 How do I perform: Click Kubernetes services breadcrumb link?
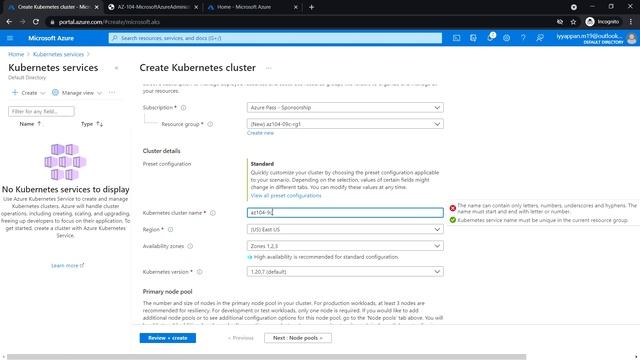[58, 54]
